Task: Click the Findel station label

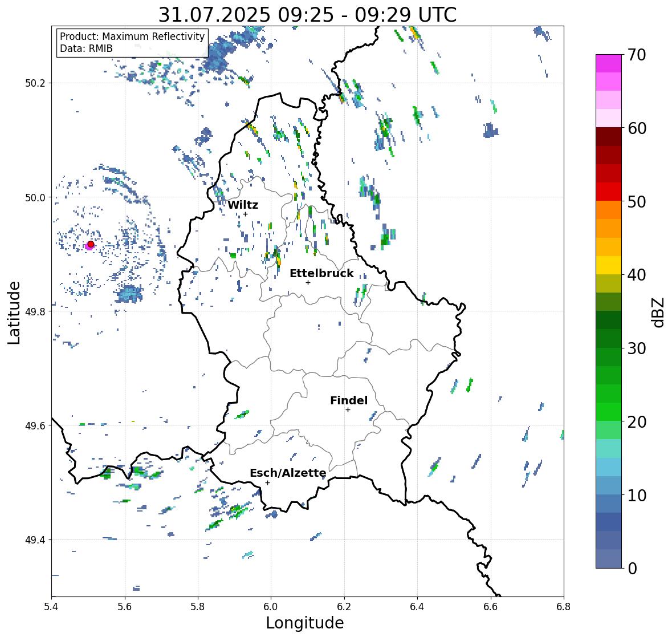Action: click(x=349, y=400)
